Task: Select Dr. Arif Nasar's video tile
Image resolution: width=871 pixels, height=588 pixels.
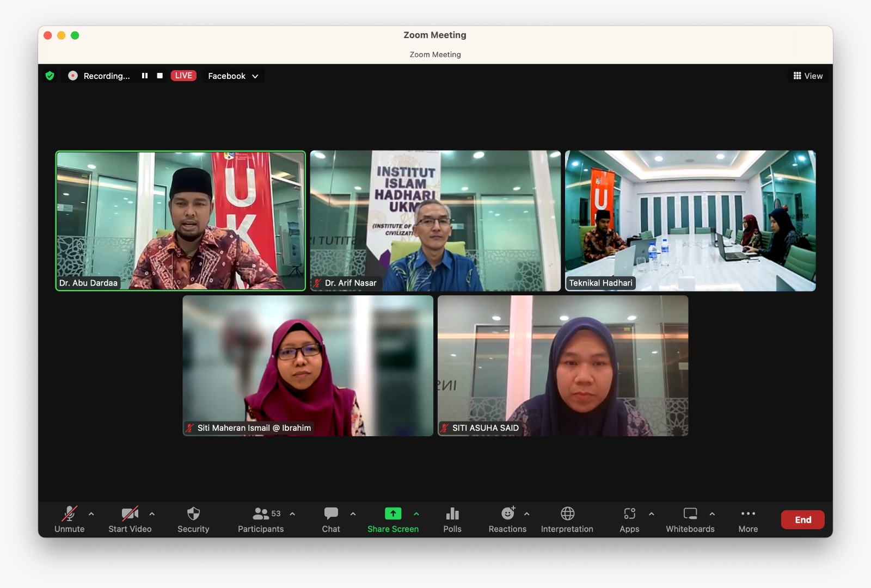Action: [x=435, y=220]
